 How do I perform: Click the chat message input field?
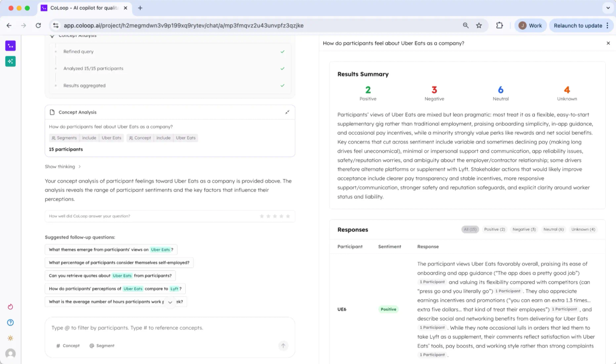[169, 328]
